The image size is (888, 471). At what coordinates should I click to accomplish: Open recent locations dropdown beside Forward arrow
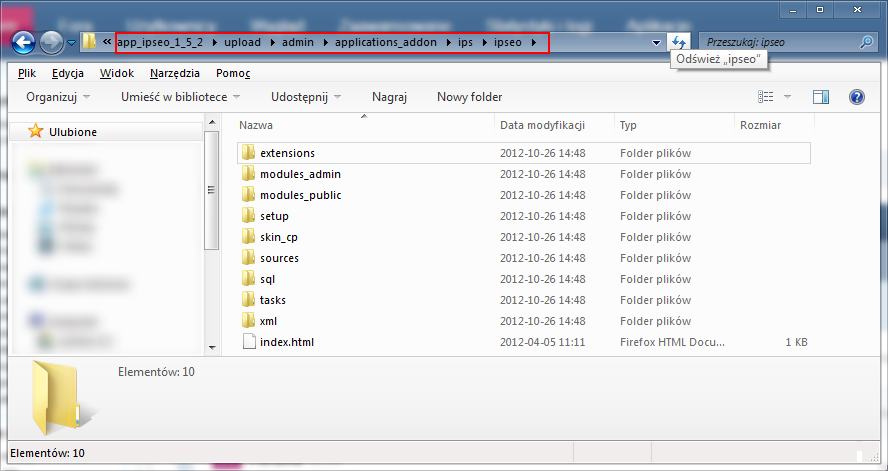point(71,43)
